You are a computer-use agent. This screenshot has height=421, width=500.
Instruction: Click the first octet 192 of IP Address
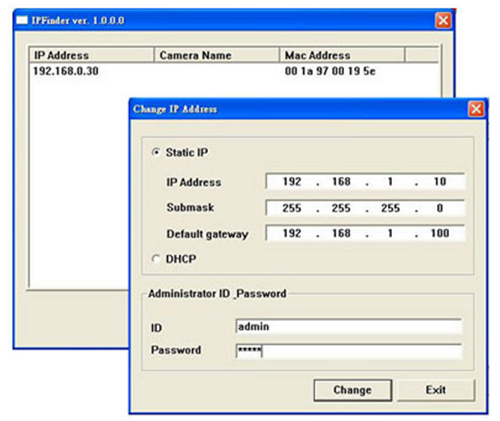292,181
